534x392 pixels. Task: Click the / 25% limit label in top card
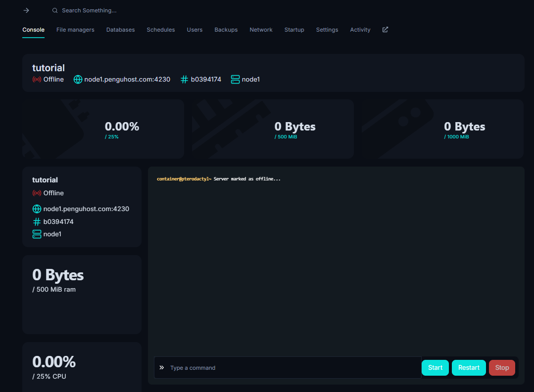click(x=112, y=137)
